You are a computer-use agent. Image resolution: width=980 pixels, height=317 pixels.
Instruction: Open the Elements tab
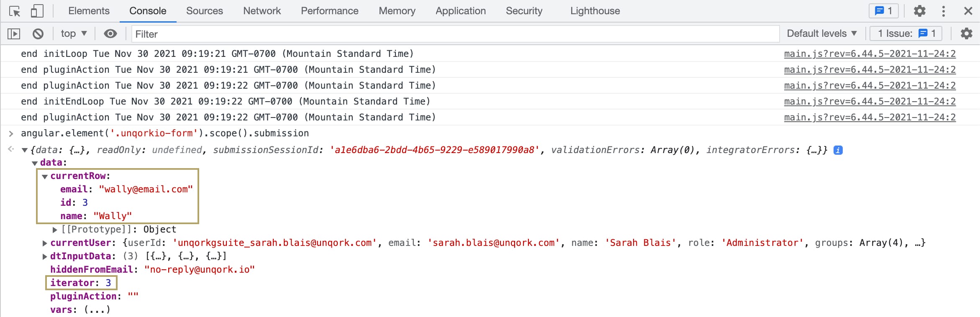pos(89,11)
